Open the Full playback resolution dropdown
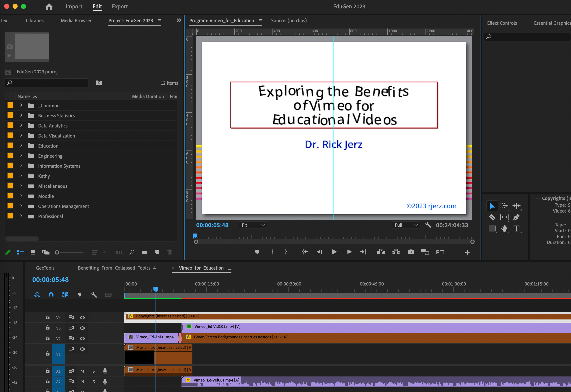Image resolution: width=571 pixels, height=392 pixels. pos(406,225)
